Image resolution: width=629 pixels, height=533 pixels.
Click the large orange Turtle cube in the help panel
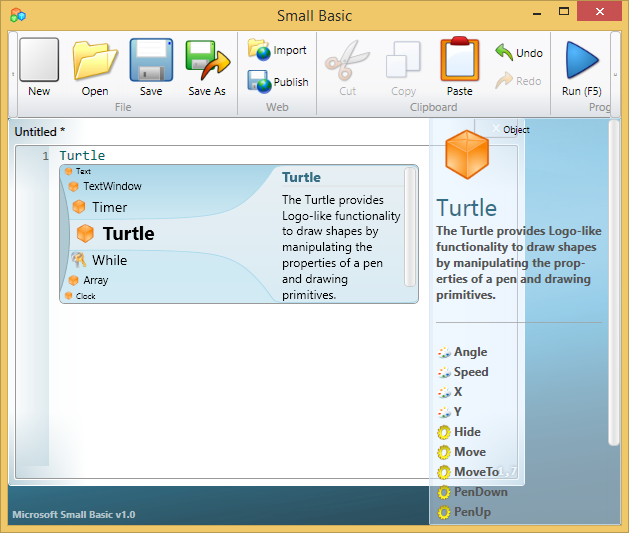pos(467,154)
